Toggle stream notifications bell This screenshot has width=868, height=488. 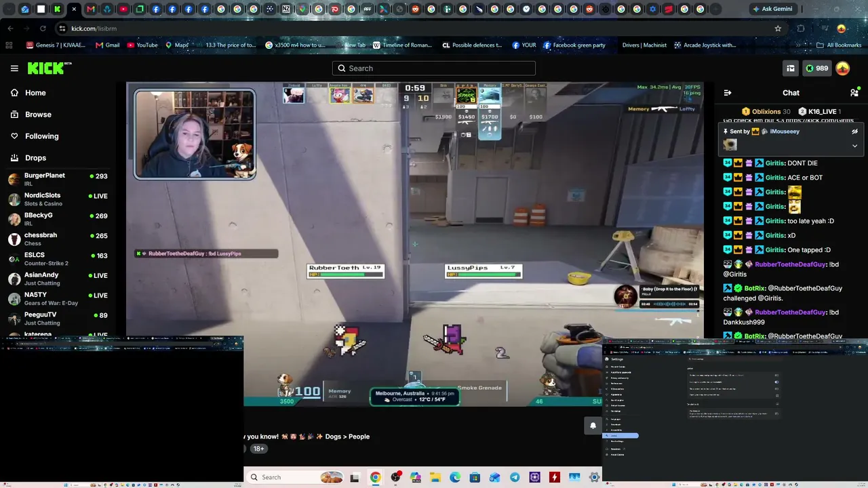(x=593, y=425)
